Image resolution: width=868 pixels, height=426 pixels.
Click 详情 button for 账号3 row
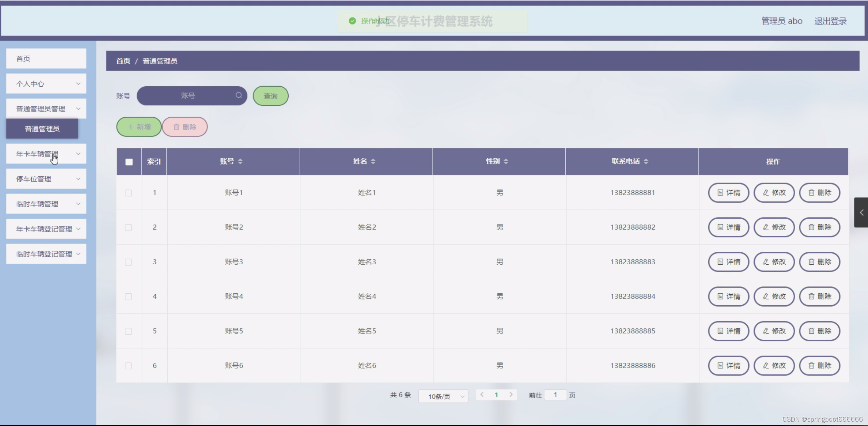(728, 262)
